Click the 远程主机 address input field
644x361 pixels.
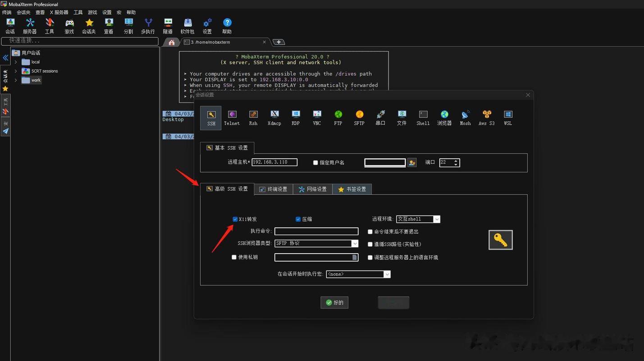tap(274, 162)
